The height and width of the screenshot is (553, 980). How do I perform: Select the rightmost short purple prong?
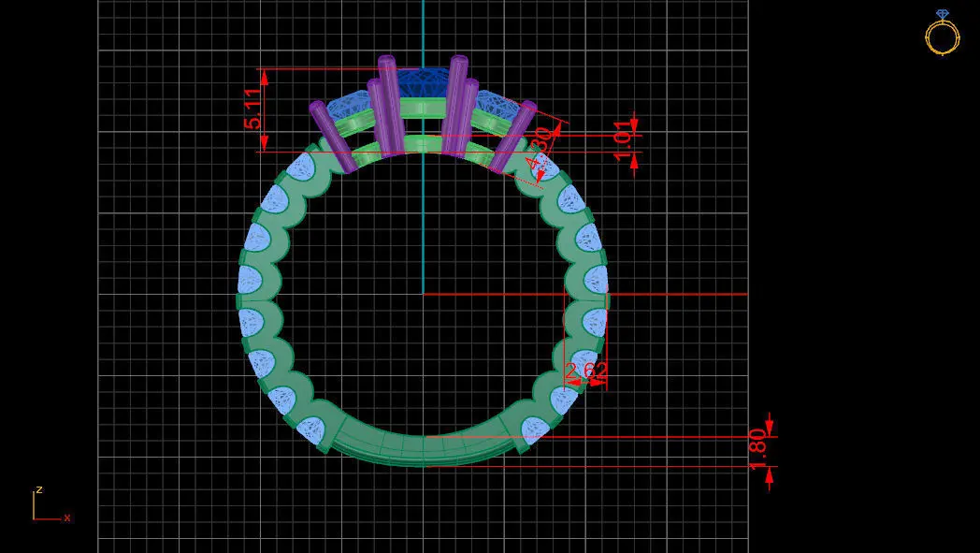pos(512,137)
